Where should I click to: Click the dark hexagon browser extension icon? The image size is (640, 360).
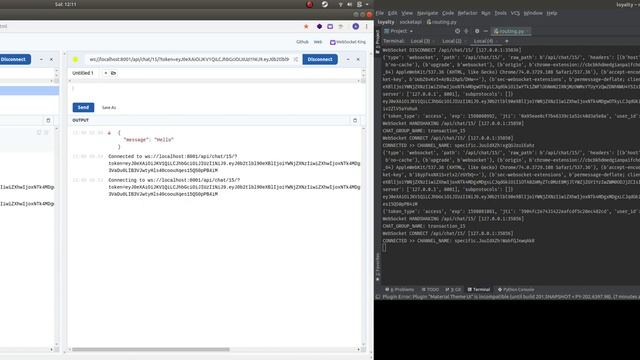point(319,27)
